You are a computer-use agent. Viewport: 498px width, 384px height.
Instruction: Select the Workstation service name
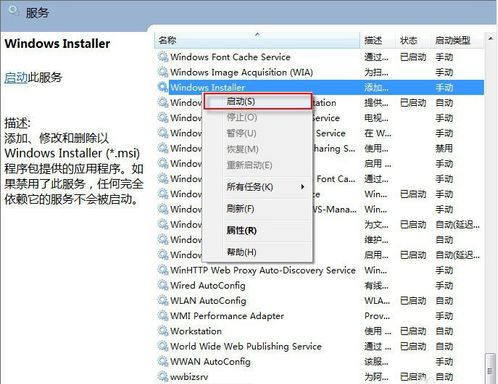click(196, 331)
